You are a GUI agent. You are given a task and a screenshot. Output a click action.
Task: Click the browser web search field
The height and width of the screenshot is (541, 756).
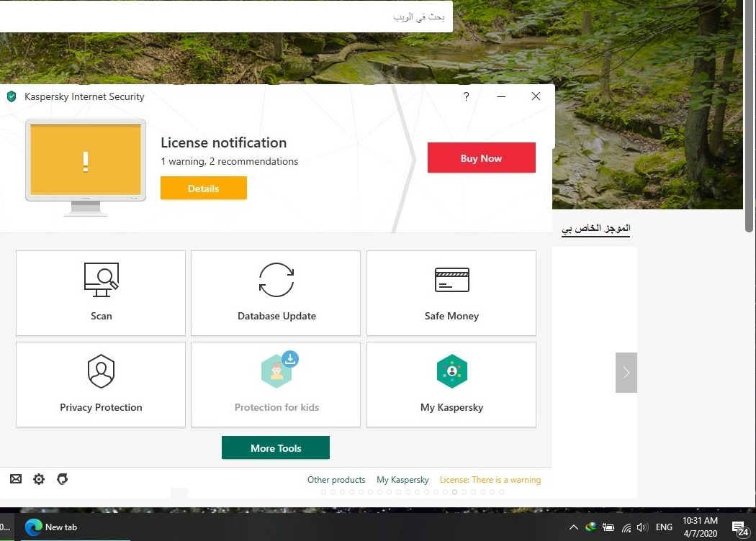[226, 17]
